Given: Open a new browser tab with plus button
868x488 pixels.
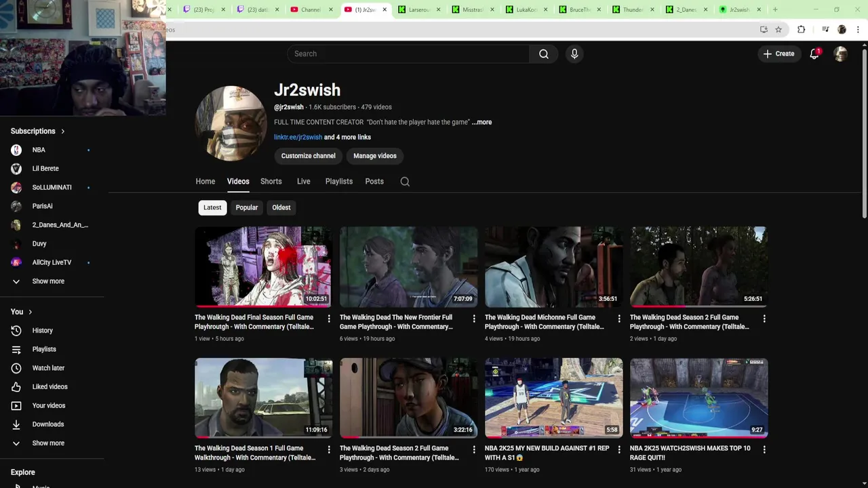Looking at the screenshot, I should click(775, 9).
